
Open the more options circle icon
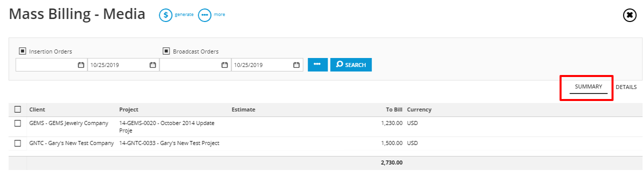[205, 15]
